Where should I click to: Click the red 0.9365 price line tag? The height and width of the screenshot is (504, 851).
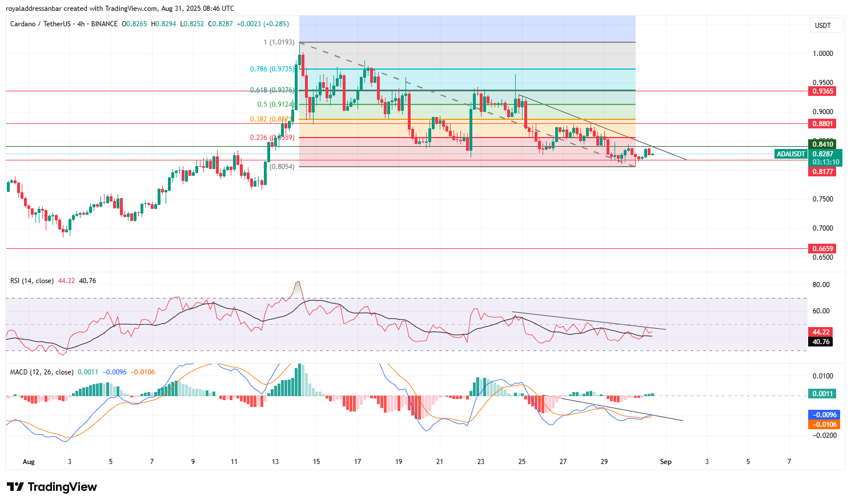coord(822,91)
